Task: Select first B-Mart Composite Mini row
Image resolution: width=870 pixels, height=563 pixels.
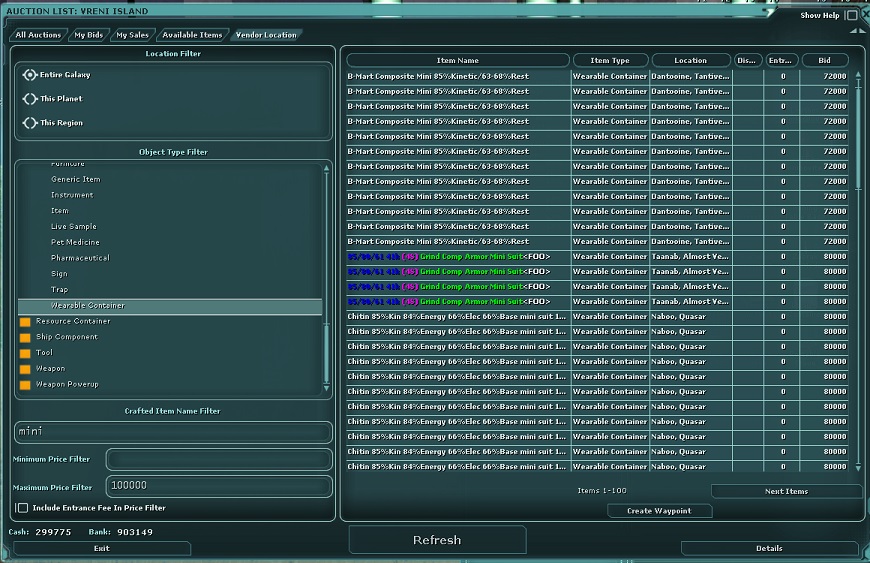Action: [597, 77]
